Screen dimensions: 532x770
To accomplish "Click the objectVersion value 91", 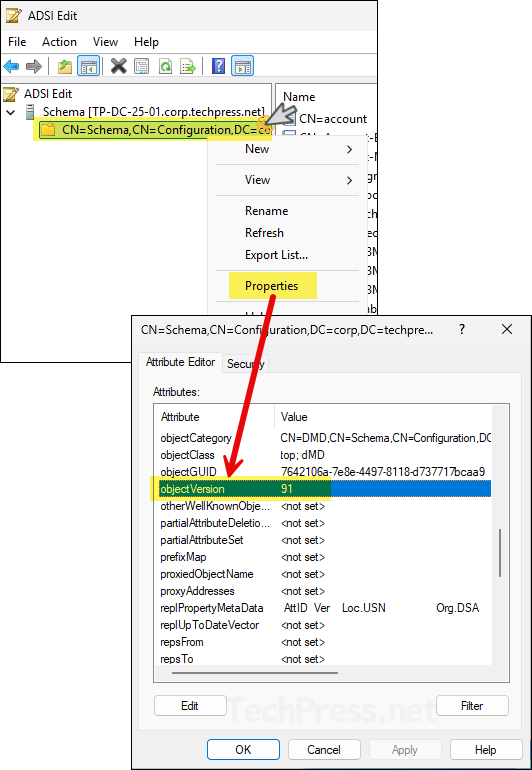I will [287, 489].
